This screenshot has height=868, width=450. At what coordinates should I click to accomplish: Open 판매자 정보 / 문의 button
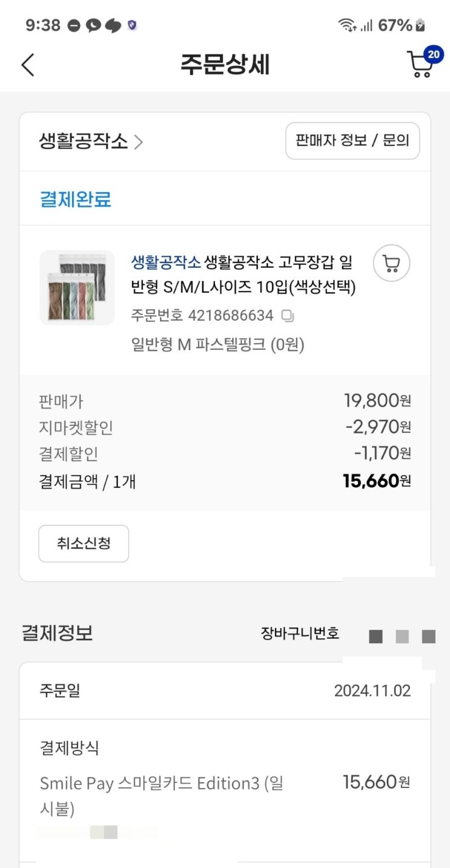pyautogui.click(x=352, y=141)
